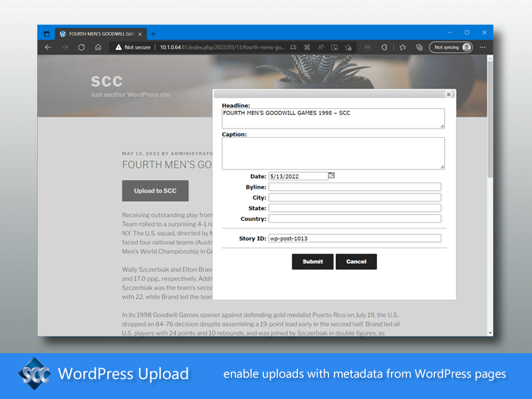Reload the page with the refresh icon
This screenshot has width=532, height=399.
(x=81, y=47)
